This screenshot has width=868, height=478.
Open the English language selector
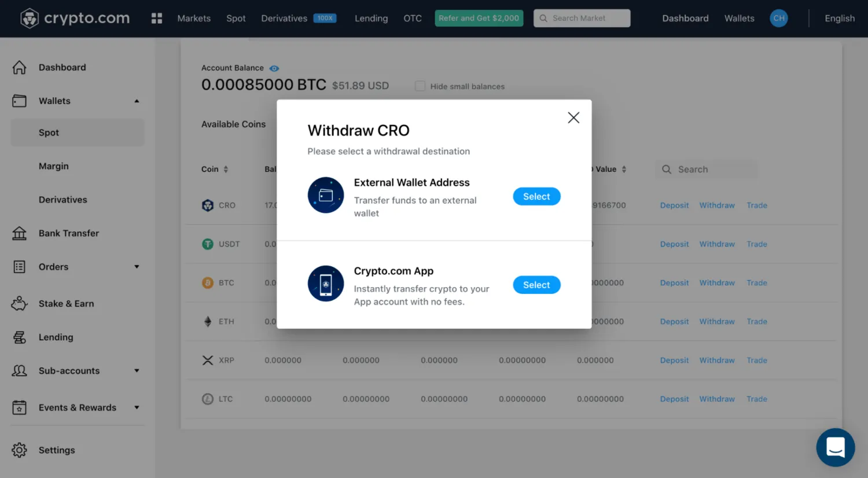pyautogui.click(x=840, y=19)
